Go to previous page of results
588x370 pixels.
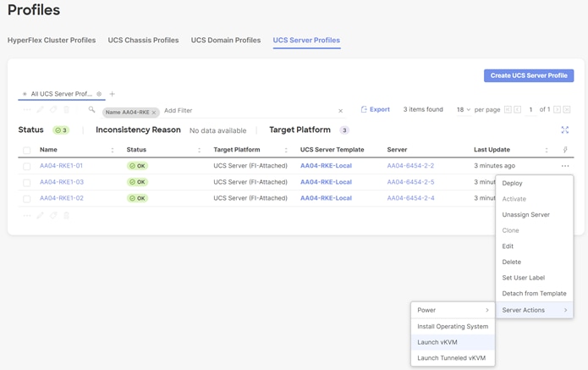pyautogui.click(x=518, y=109)
